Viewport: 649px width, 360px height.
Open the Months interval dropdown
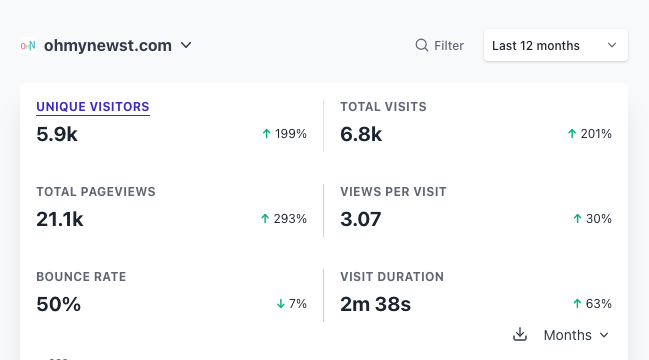tap(576, 335)
